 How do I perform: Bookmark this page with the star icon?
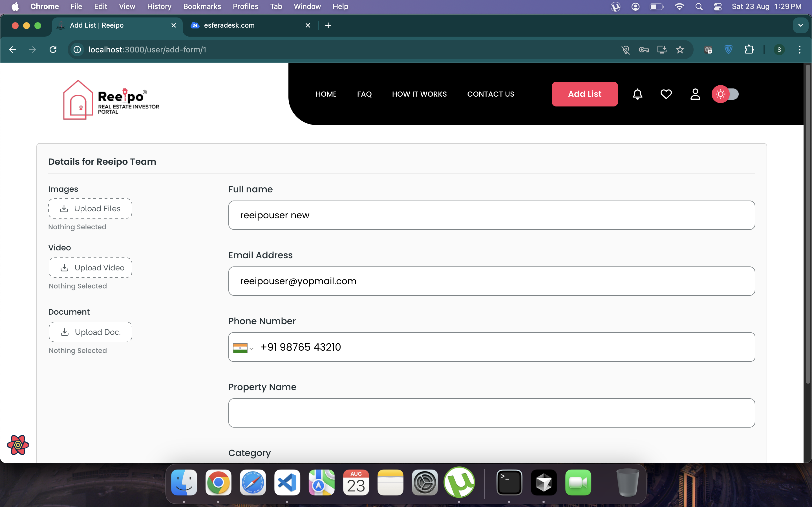click(680, 50)
